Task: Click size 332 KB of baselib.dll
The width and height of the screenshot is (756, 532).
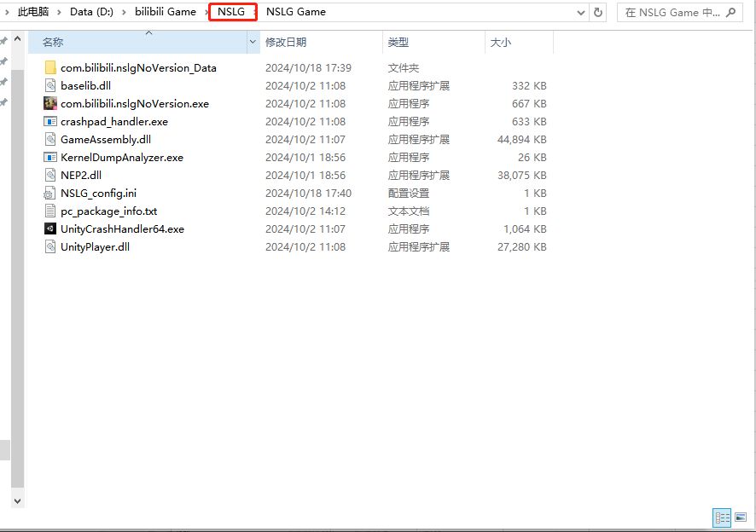Action: [529, 86]
